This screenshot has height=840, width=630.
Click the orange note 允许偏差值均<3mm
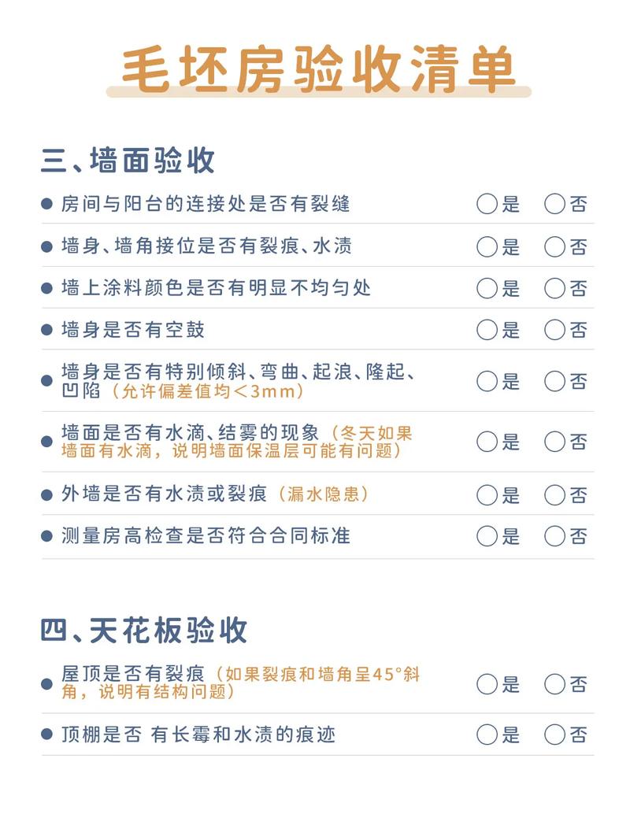click(x=207, y=391)
